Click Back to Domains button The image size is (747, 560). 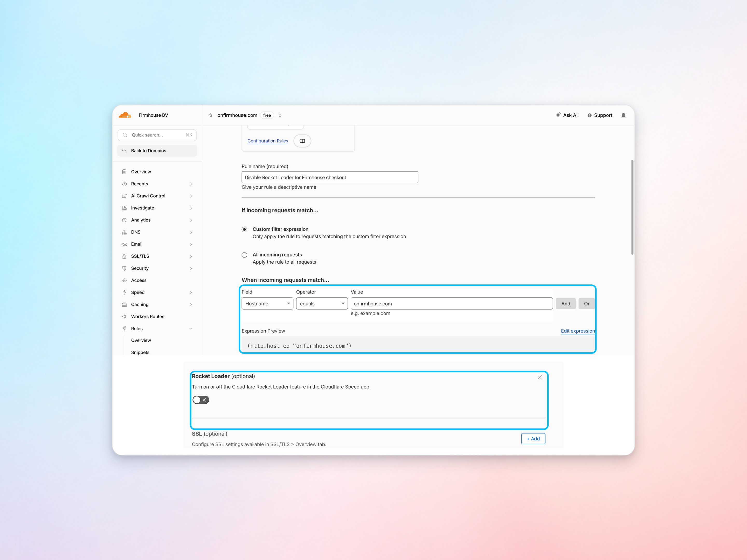coord(157,151)
